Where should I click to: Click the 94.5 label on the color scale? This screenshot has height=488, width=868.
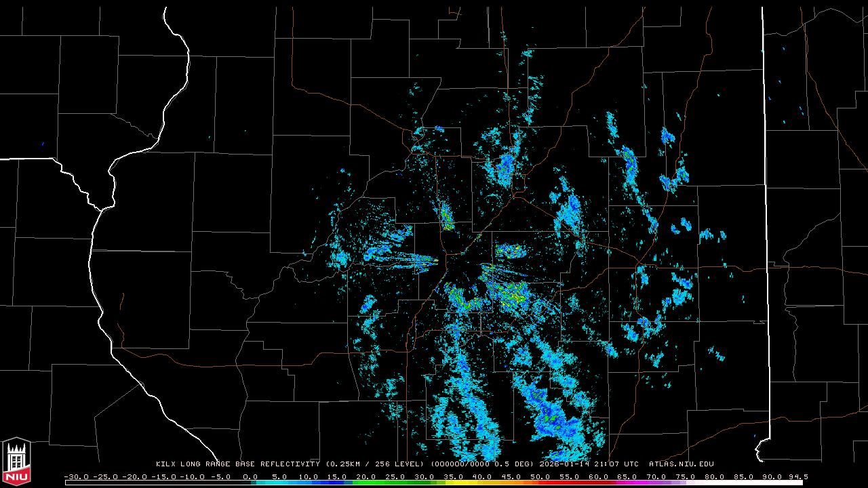coord(797,476)
